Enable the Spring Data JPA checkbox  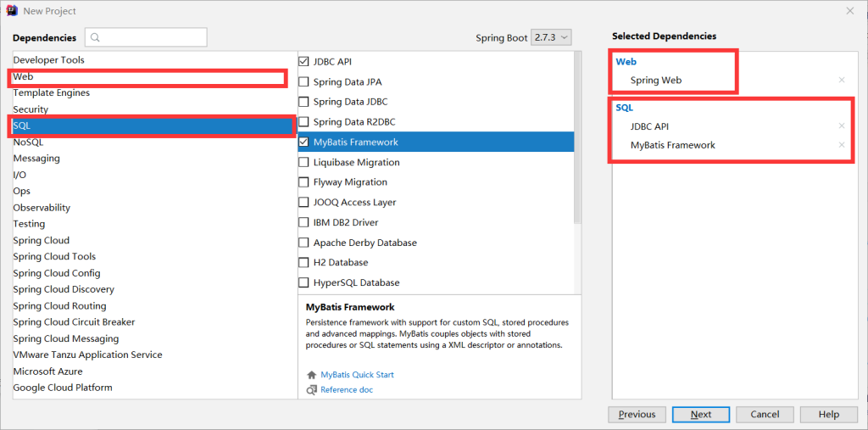pos(304,82)
